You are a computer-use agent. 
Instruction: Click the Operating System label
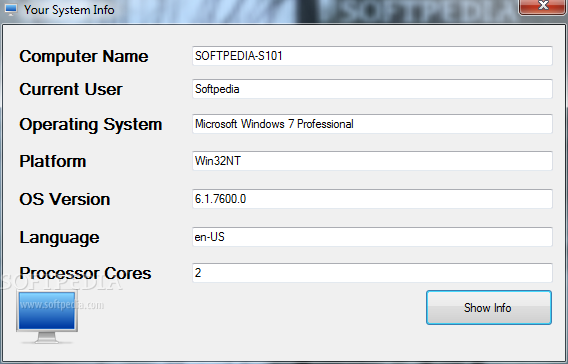point(91,125)
